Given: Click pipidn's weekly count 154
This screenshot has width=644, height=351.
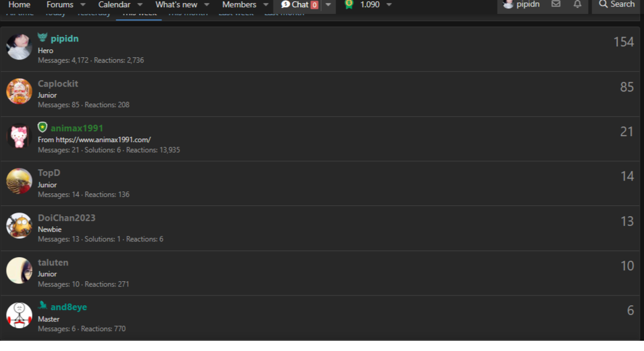Looking at the screenshot, I should 624,42.
